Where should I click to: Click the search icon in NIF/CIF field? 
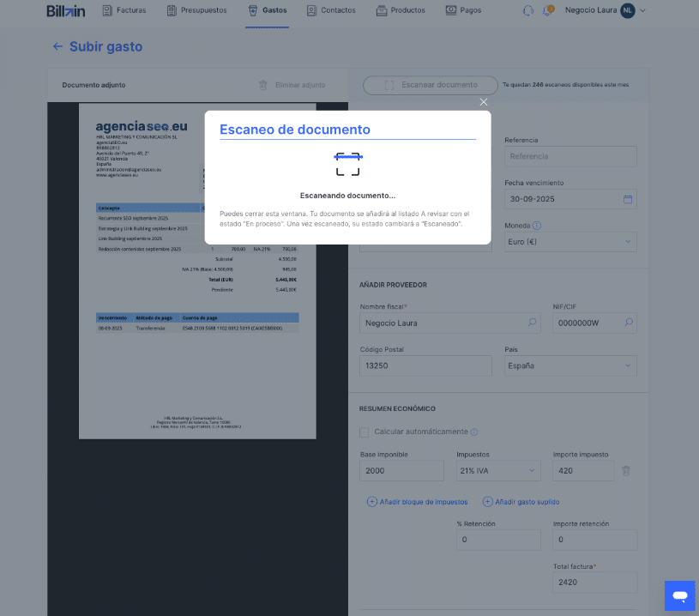[628, 323]
